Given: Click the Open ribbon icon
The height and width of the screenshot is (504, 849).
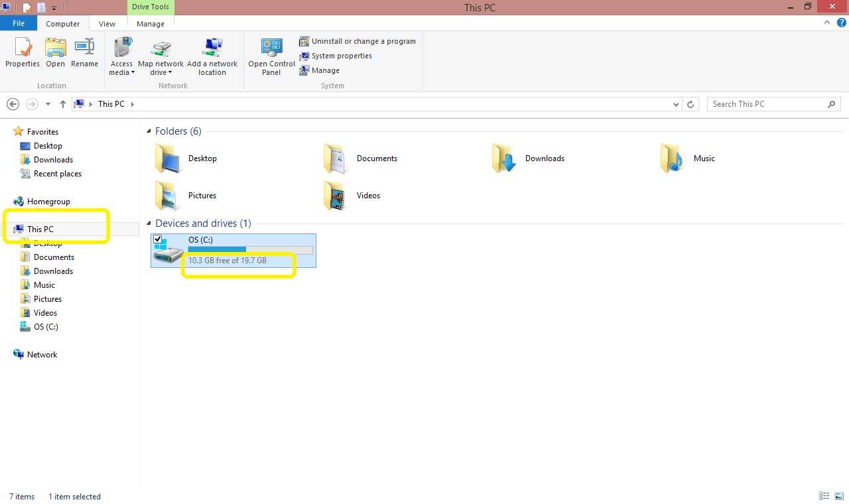Looking at the screenshot, I should point(55,52).
